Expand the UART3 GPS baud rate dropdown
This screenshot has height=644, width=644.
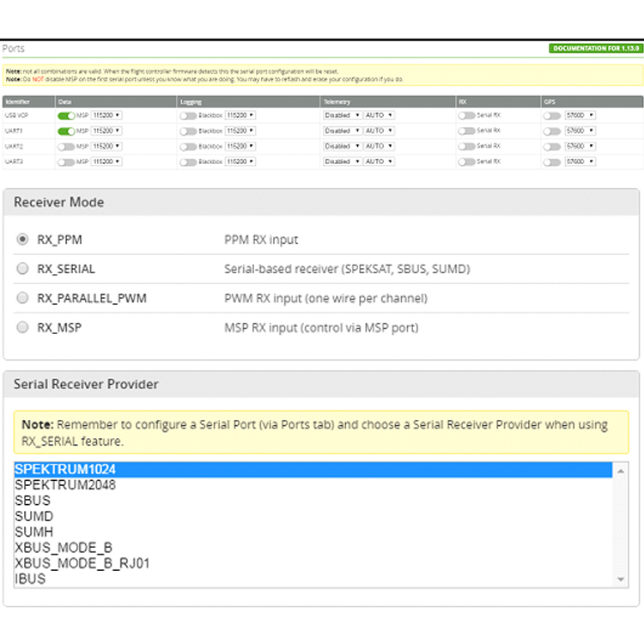coord(580,161)
